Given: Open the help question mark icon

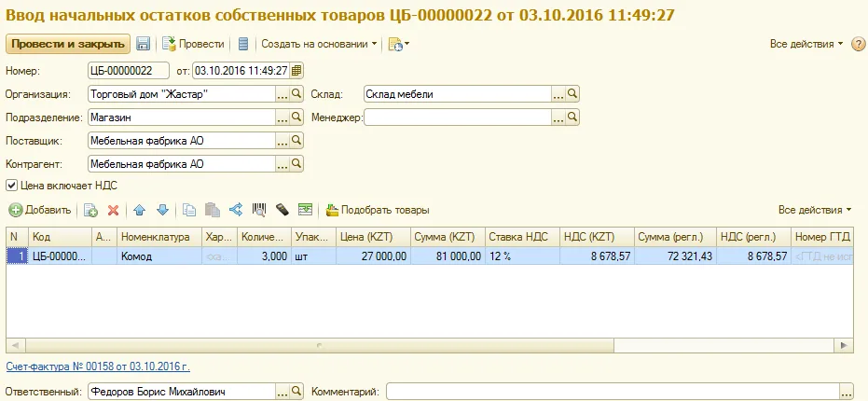Looking at the screenshot, I should point(858,45).
